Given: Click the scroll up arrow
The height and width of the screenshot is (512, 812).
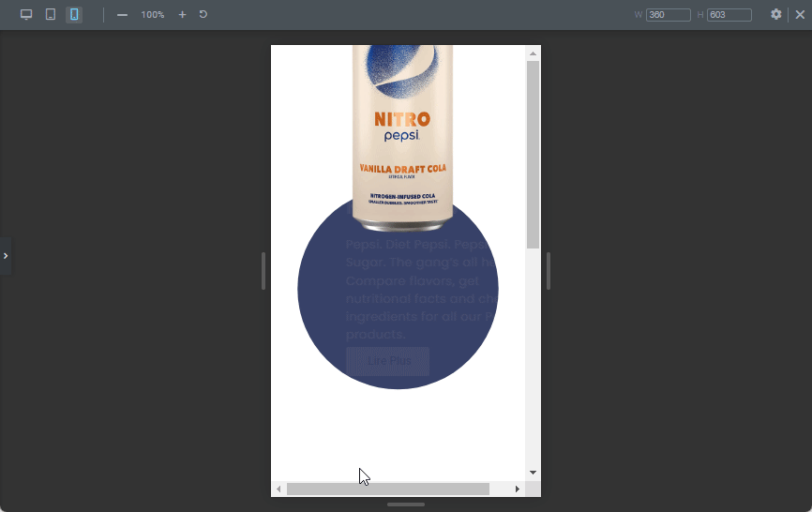Looking at the screenshot, I should (533, 53).
